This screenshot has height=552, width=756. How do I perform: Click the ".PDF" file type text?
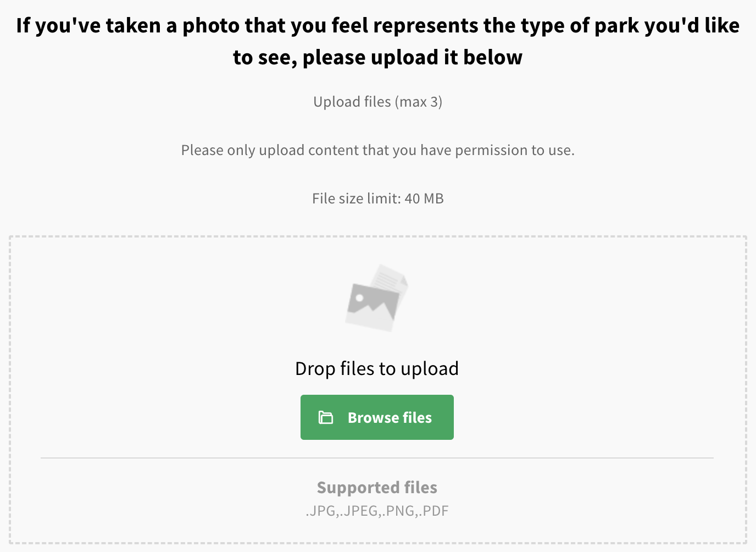pos(434,511)
